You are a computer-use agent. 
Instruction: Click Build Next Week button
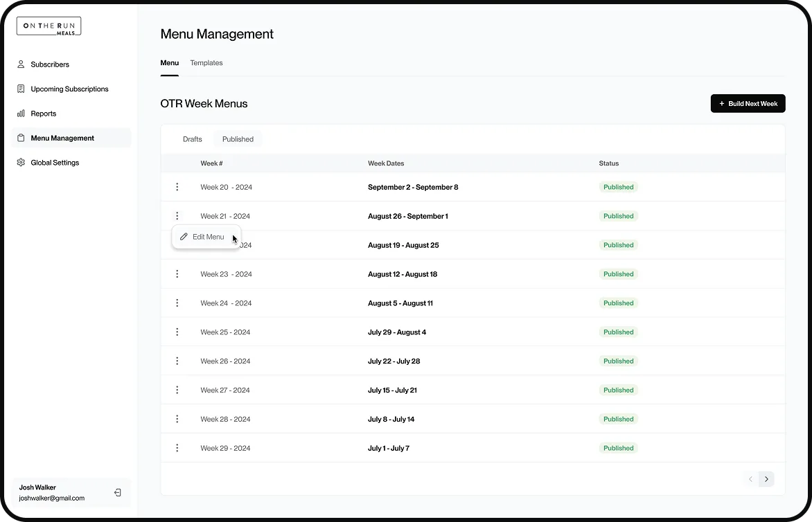[748, 103]
